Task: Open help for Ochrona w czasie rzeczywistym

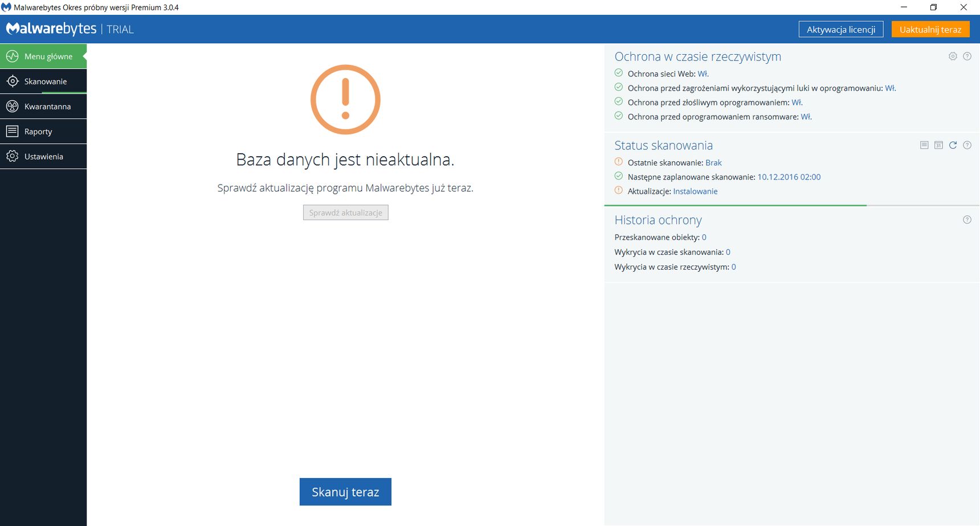Action: pos(967,56)
